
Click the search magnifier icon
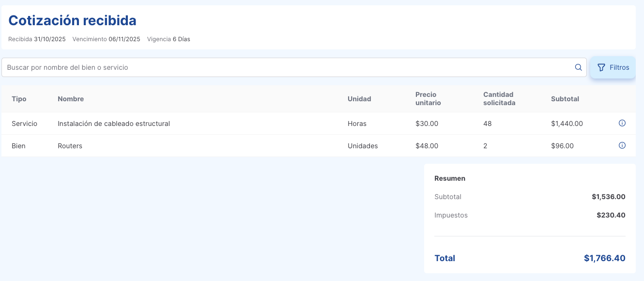[578, 67]
